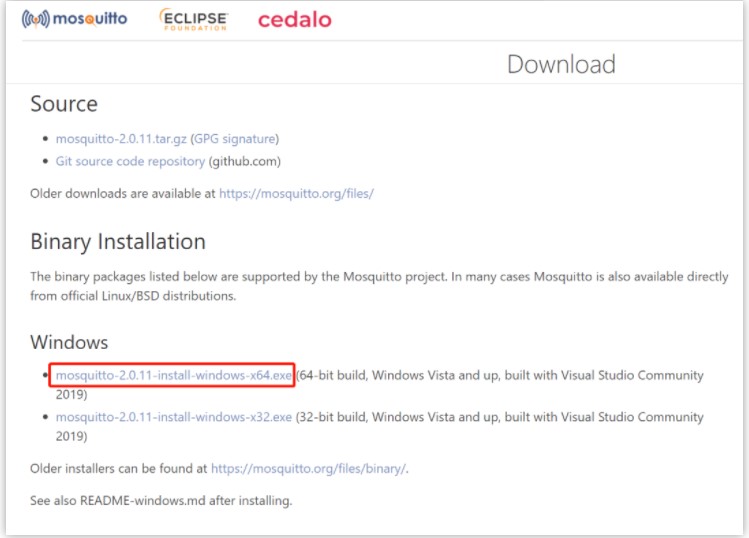Viewport: 749px width, 538px height.
Task: Open https://mosquitto.org/files/binary/ older installers link
Action: click(x=309, y=467)
